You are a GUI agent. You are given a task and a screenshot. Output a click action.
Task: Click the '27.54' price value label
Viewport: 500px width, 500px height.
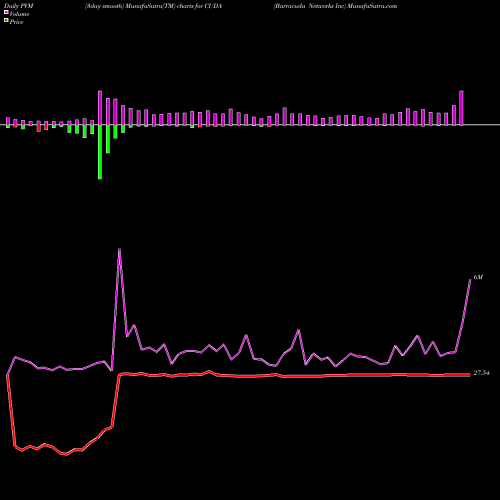[481, 373]
